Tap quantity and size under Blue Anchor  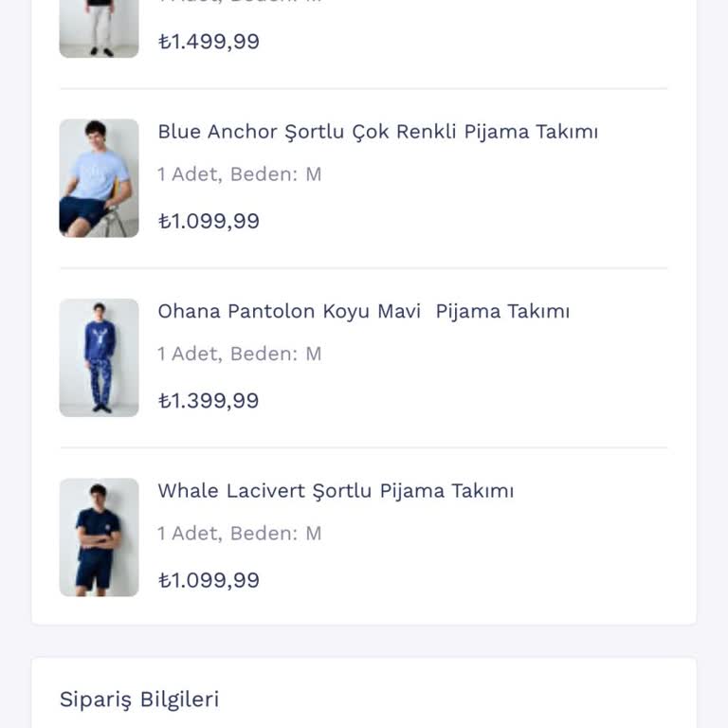click(240, 174)
